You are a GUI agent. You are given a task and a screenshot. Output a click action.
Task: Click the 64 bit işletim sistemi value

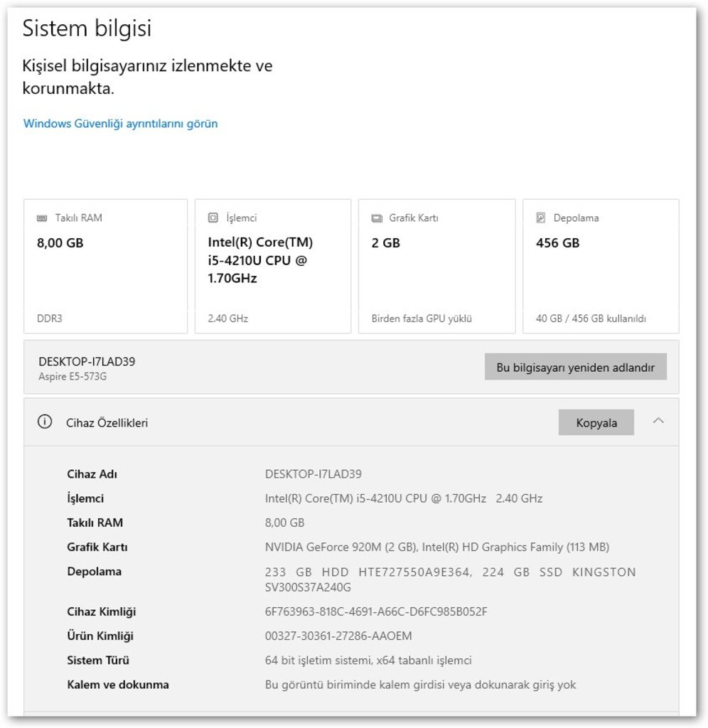[x=368, y=660]
